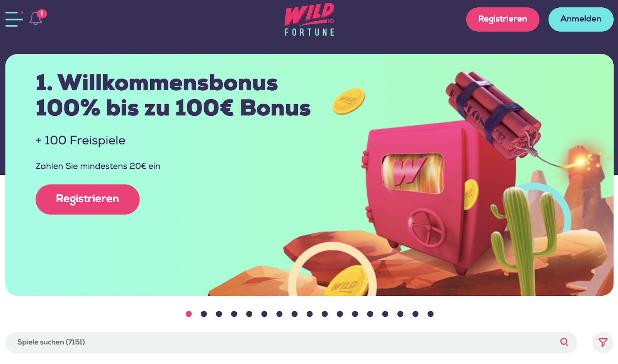Click the red notification badge
Image resolution: width=618 pixels, height=364 pixels.
pyautogui.click(x=42, y=14)
